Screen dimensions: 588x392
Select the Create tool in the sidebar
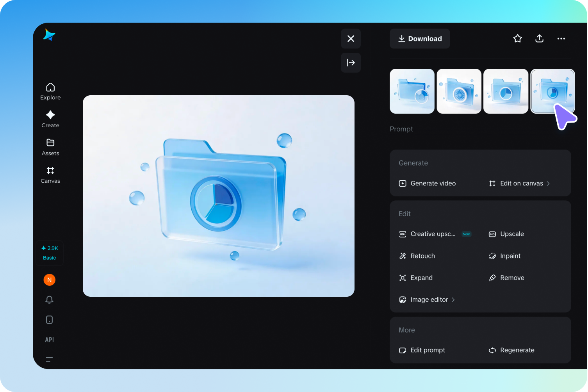tap(50, 119)
